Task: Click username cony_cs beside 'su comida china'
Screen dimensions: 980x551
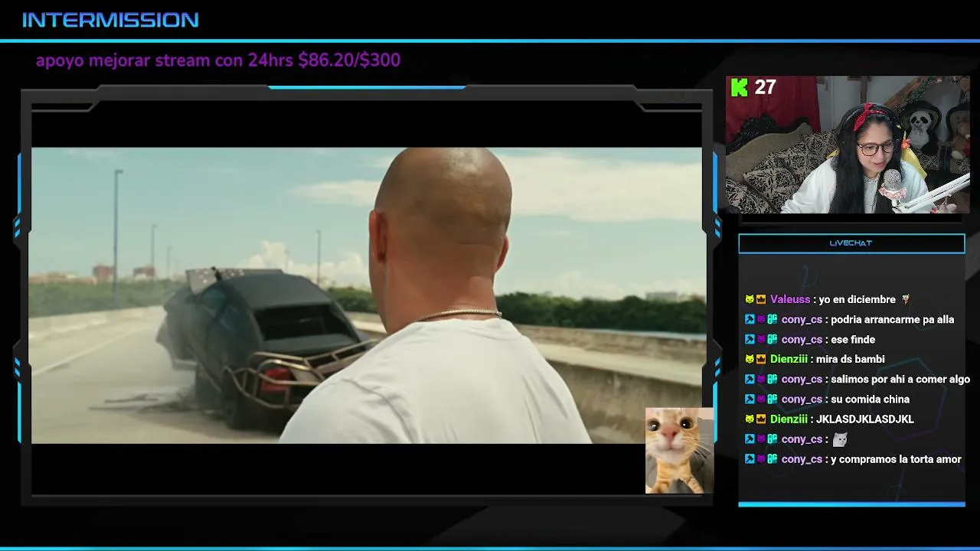Action: tap(802, 399)
